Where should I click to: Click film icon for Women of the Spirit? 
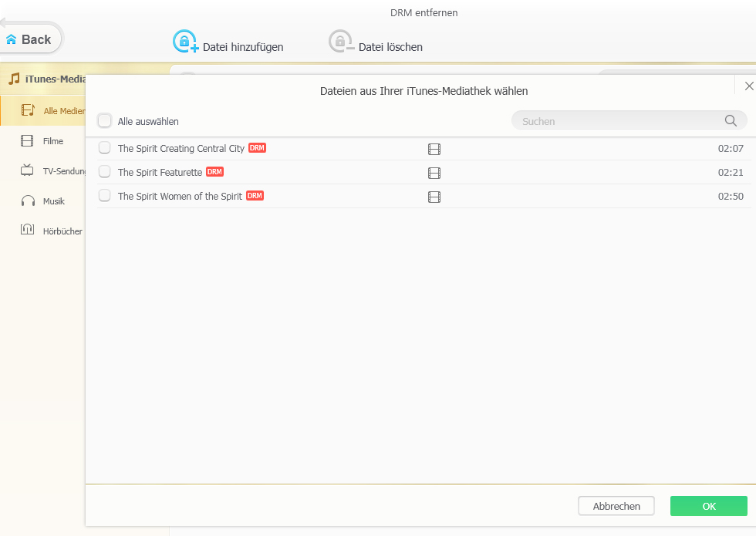pos(434,197)
